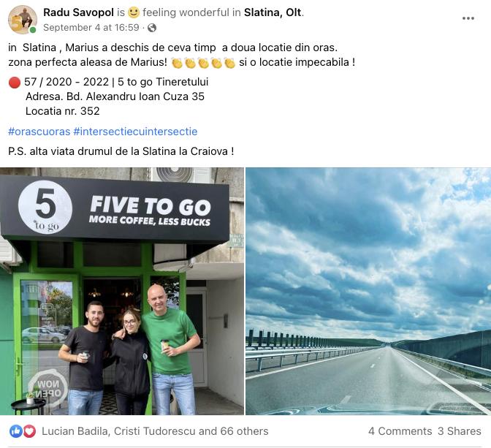Viewport: 491px width, 448px height.
Task: Open the Slatina, Olt location link
Action: [273, 12]
